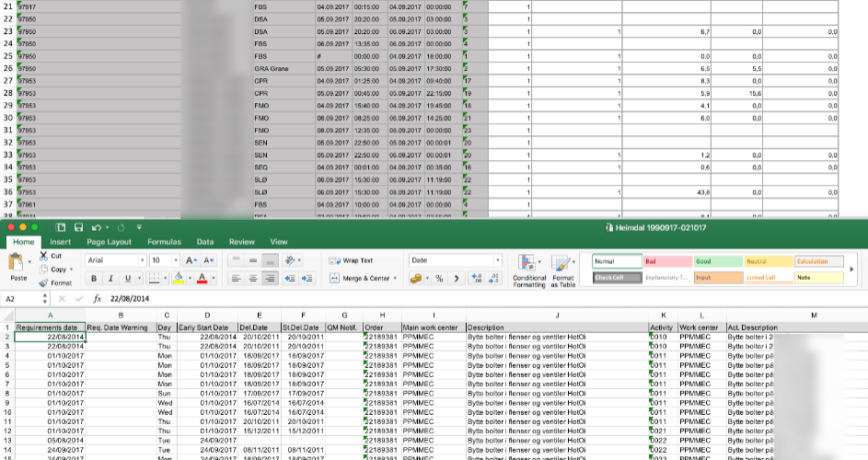The width and height of the screenshot is (868, 460).
Task: Apply the Bad cell style
Action: (667, 261)
